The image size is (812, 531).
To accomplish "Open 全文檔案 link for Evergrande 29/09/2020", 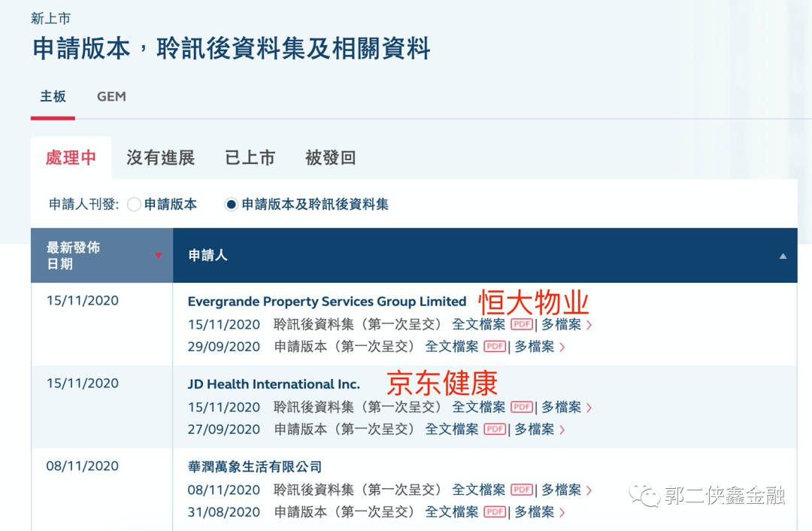I will click(452, 347).
